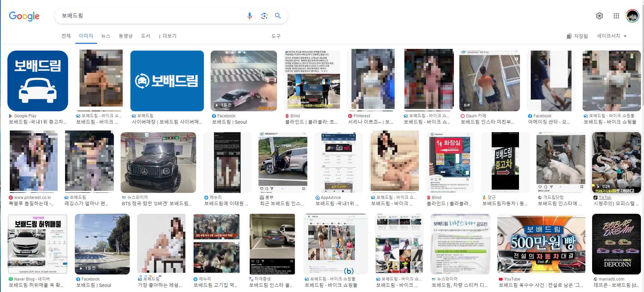Open the blue 보배드림 car app logo thumbnail
Viewport: 644px width, 292px height.
[x=38, y=81]
